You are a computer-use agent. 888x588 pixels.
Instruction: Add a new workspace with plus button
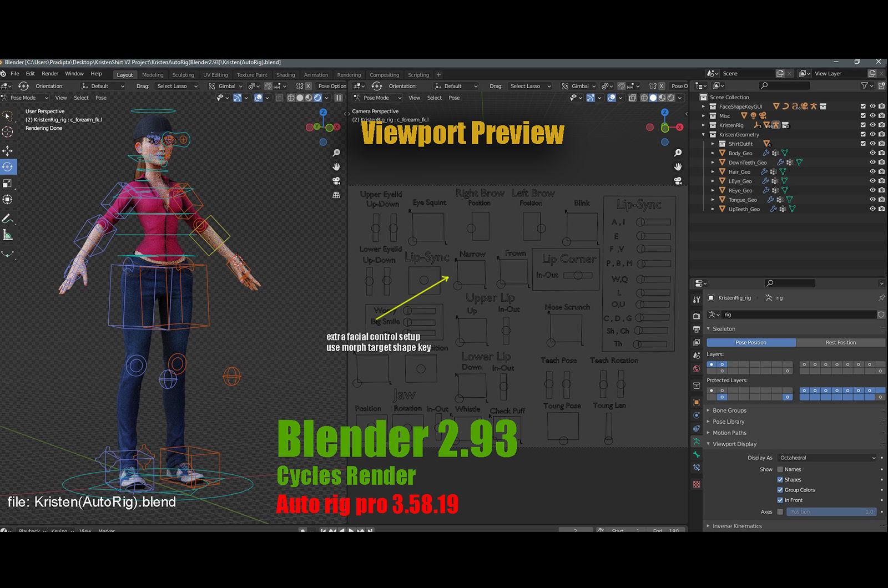pyautogui.click(x=438, y=75)
